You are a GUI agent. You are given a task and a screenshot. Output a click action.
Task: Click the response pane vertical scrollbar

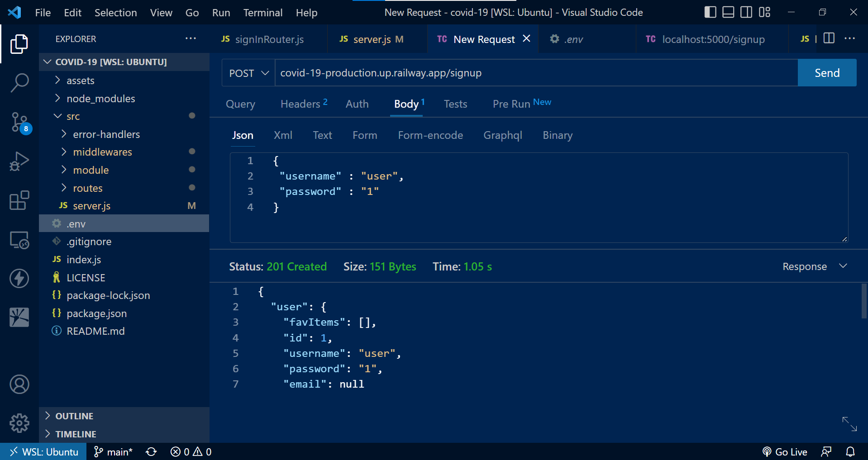click(864, 302)
